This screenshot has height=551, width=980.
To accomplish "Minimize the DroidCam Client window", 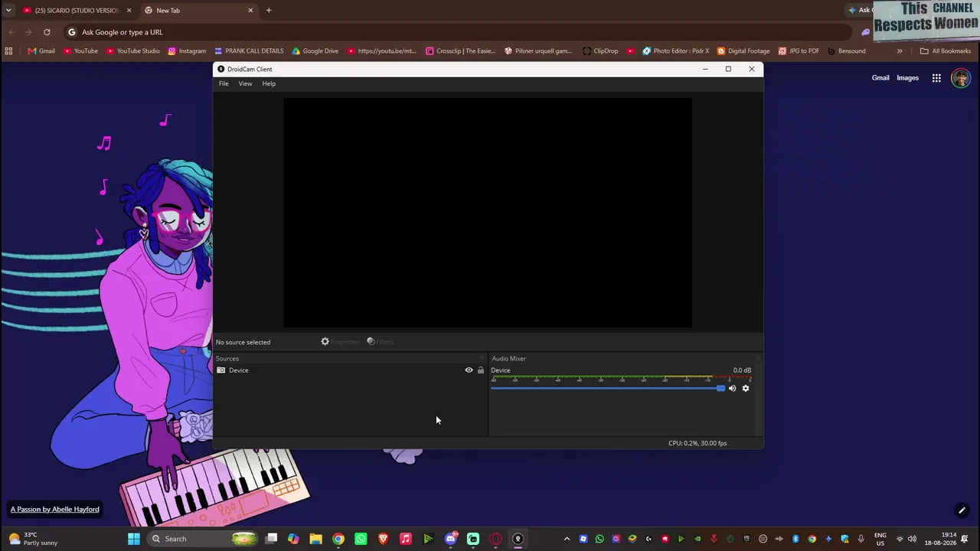I will tap(705, 69).
